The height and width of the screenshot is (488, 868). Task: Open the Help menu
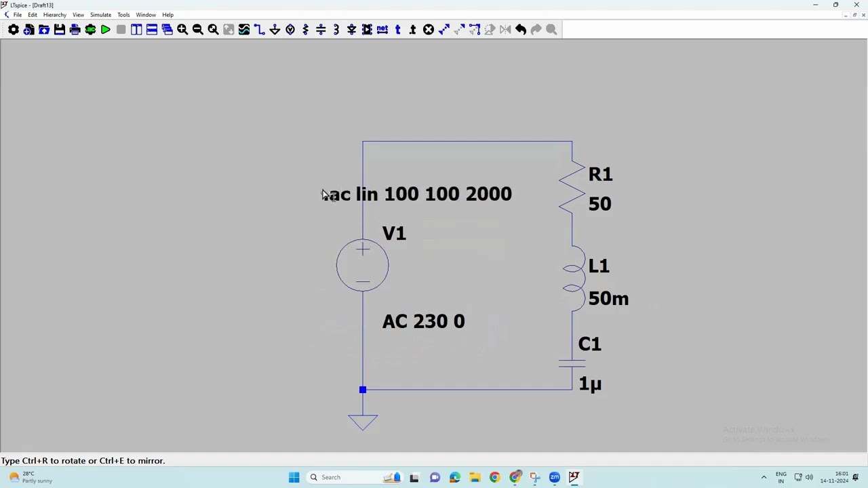[167, 15]
